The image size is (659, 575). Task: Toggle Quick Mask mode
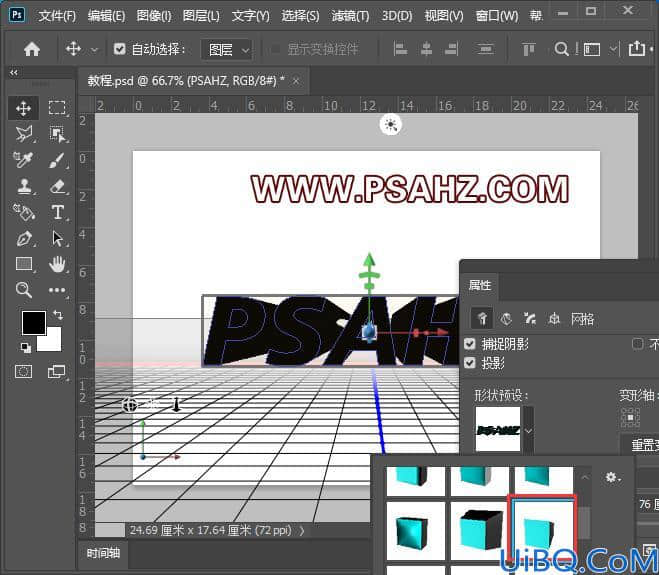point(24,372)
